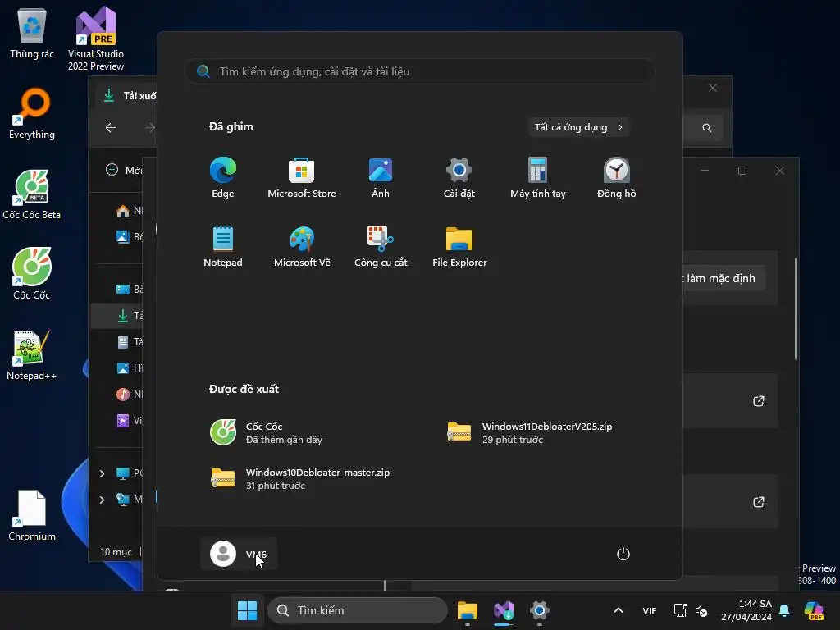
Task: Click the Start menu search field
Action: click(x=419, y=71)
